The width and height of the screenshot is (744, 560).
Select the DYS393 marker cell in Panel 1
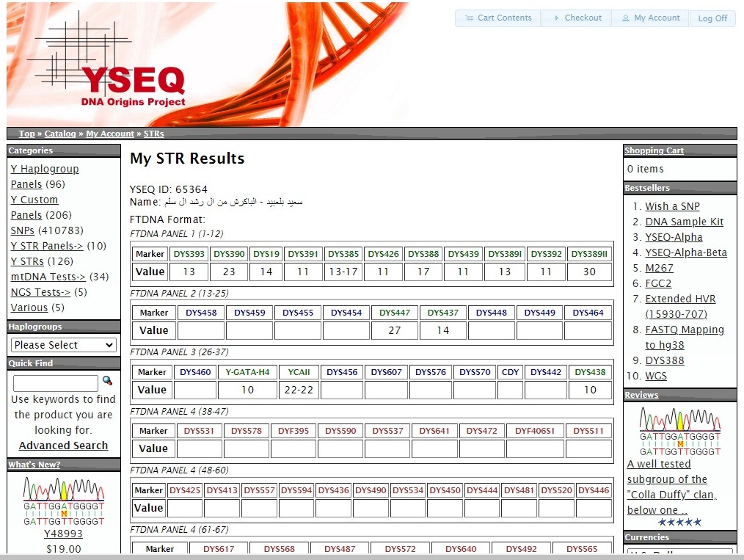click(x=189, y=254)
